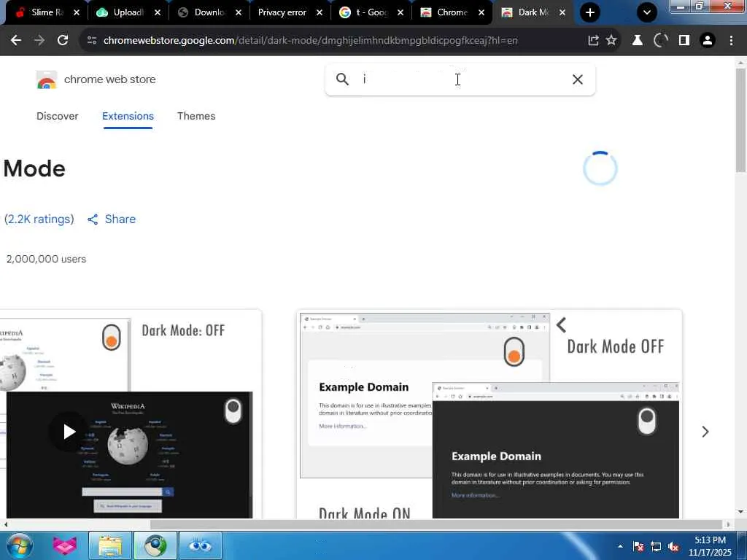Click the magnifier search icon in store
The height and width of the screenshot is (560, 747).
coord(342,79)
